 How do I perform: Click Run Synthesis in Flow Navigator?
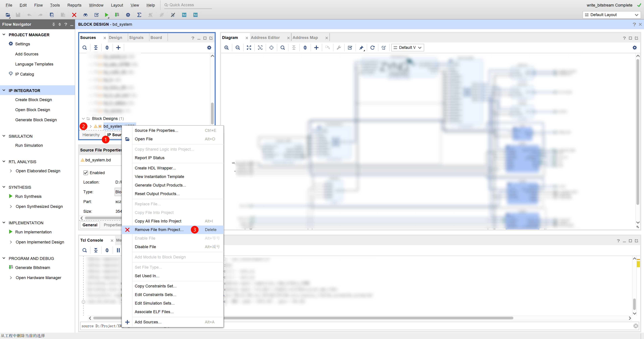coord(28,196)
